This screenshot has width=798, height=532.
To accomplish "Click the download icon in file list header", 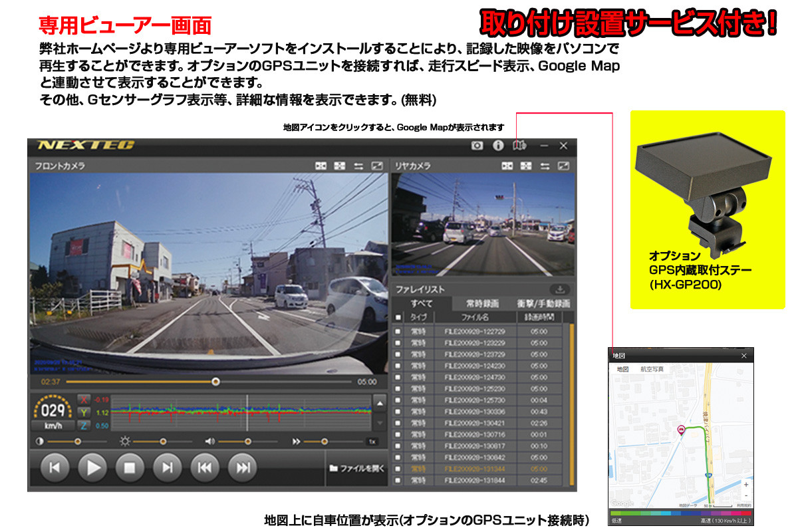I will 560,289.
